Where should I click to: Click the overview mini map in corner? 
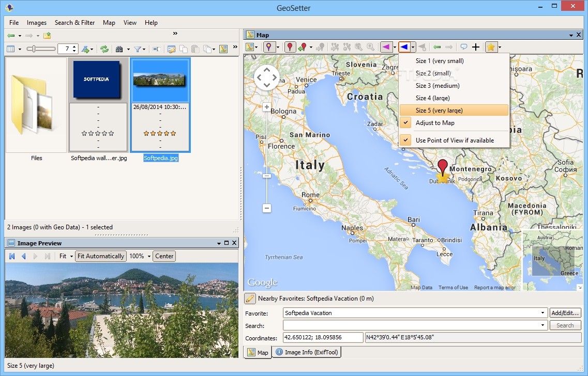tap(552, 260)
